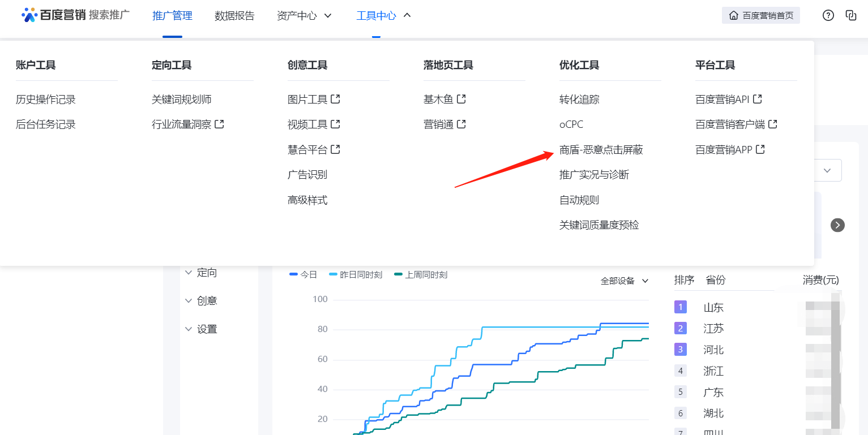
Task: Switch to 推广管理 tab
Action: click(173, 16)
